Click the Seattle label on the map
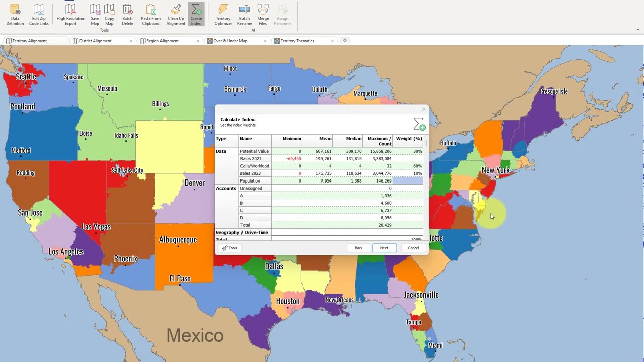The image size is (644, 362). (26, 77)
